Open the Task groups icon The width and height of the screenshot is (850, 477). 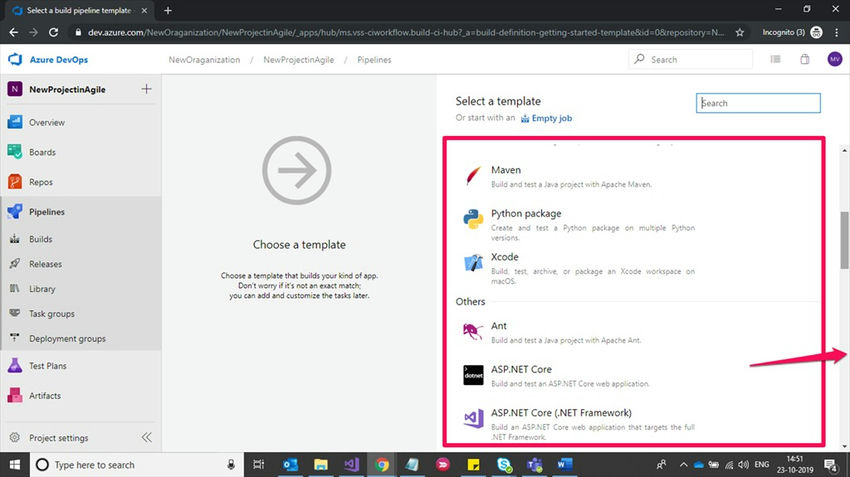click(15, 313)
